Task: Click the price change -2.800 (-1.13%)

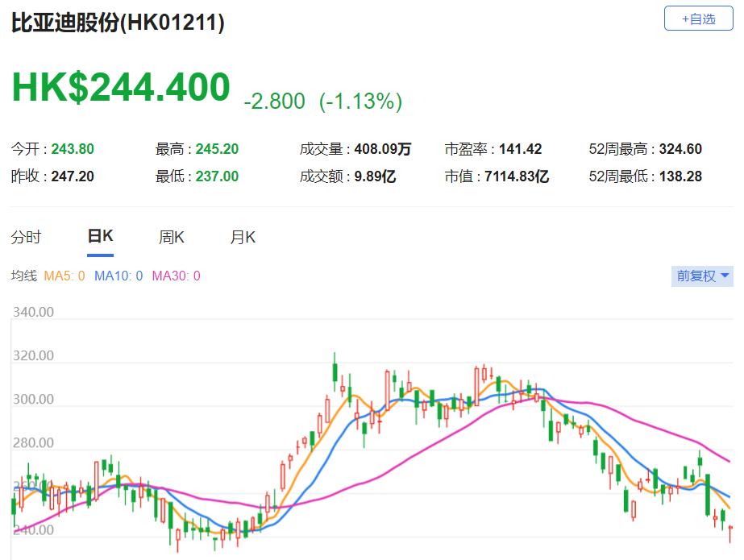Action: click(x=322, y=101)
